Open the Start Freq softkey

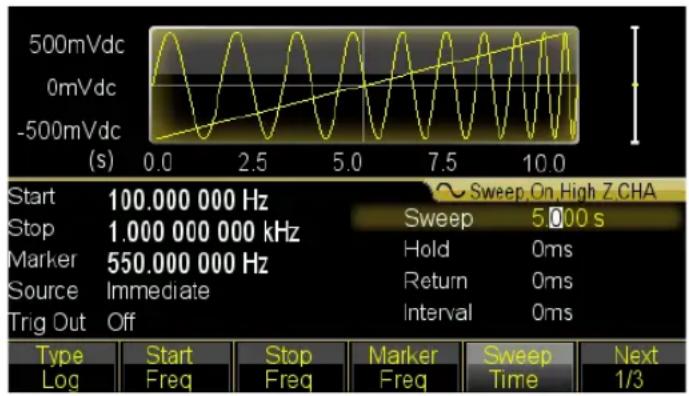[x=176, y=367]
